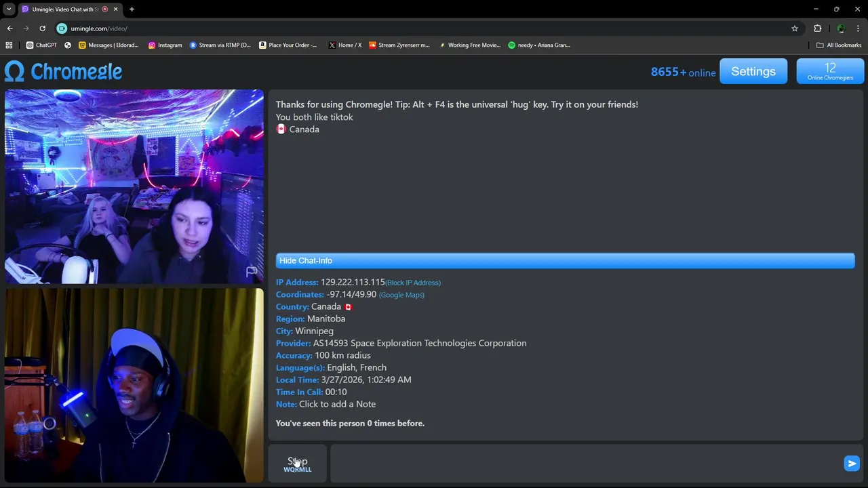Report stranger using the flag icon
The image size is (868, 488).
[x=252, y=271]
